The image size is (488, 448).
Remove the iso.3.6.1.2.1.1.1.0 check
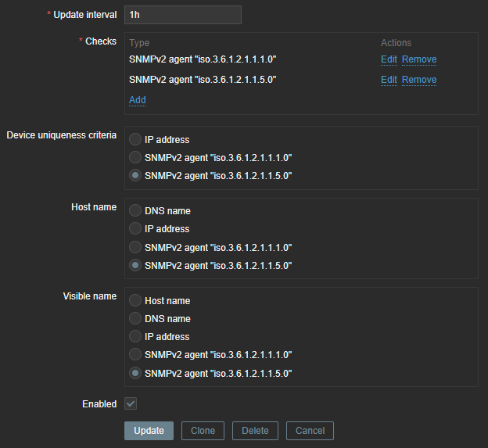coord(419,59)
